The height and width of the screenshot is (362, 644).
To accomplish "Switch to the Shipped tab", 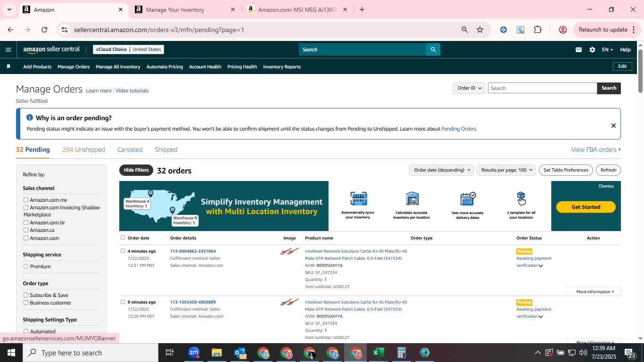I will [x=166, y=149].
